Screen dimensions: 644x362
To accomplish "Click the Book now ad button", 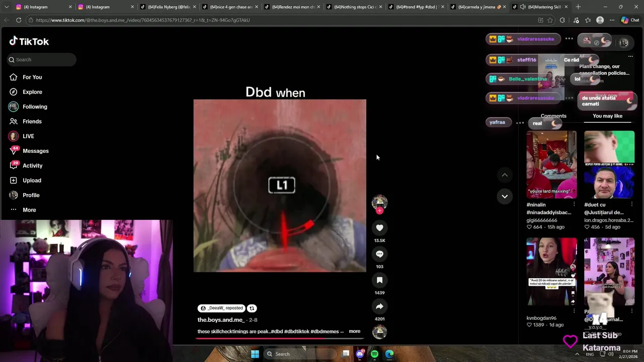I will [607, 96].
